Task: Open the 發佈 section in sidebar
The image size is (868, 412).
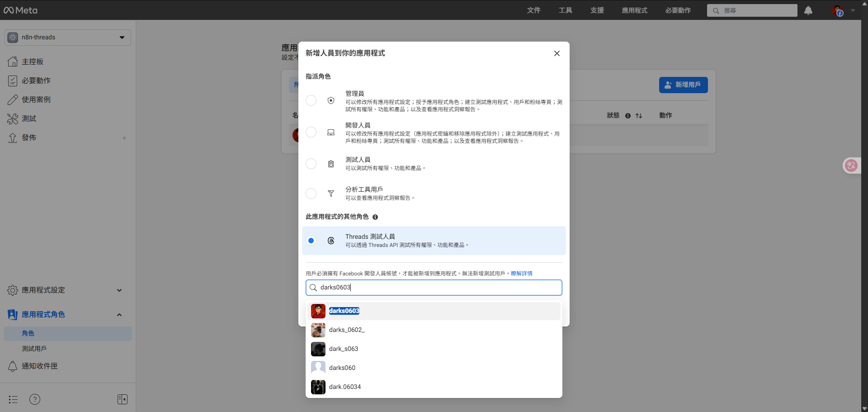Action: tap(29, 137)
